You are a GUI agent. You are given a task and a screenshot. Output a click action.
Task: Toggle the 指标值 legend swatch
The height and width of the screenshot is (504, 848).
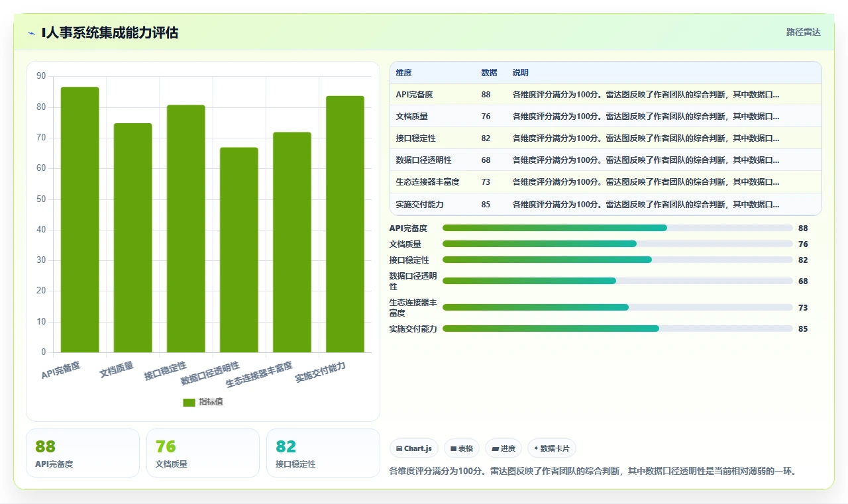[189, 402]
